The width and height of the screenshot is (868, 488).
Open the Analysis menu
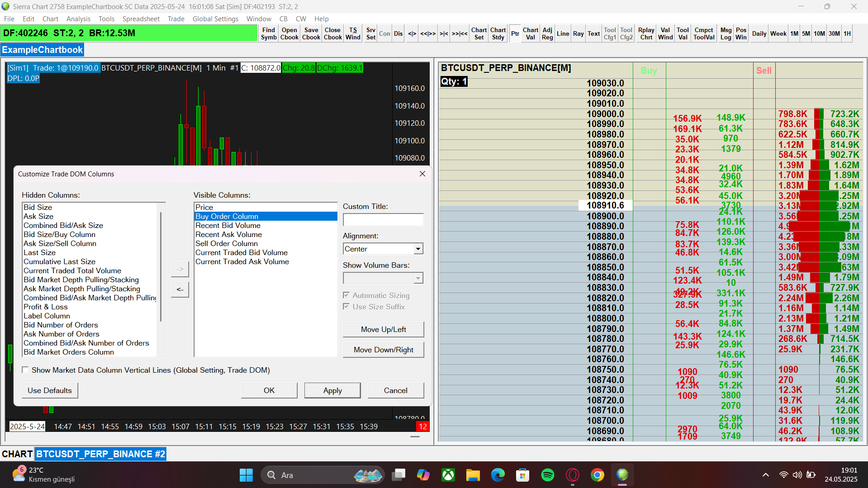click(78, 19)
